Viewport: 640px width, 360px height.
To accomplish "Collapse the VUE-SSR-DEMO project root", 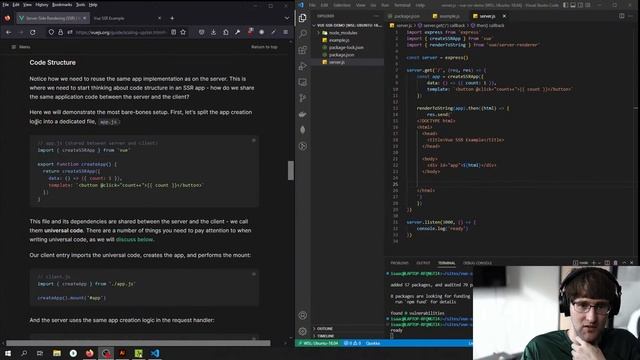I will pos(348,25).
